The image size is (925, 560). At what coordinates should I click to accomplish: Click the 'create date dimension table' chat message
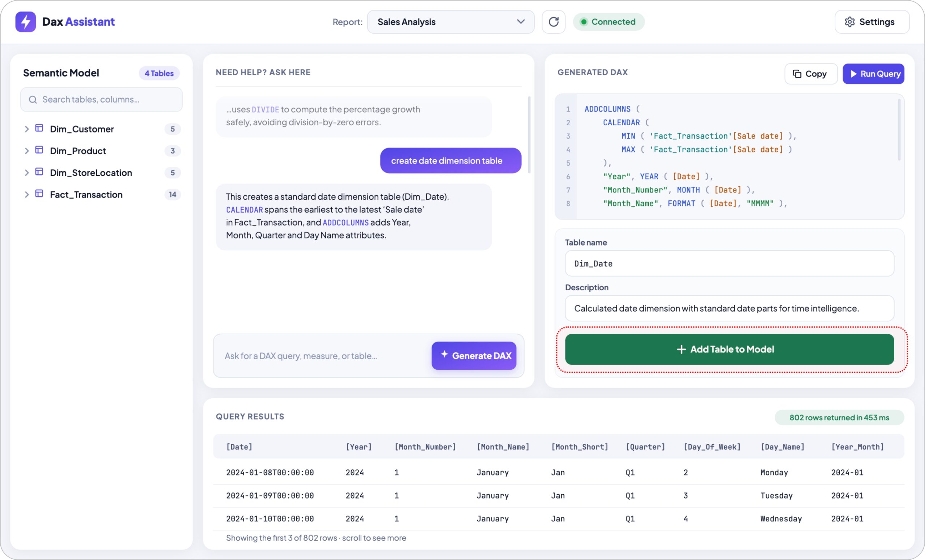[451, 161]
